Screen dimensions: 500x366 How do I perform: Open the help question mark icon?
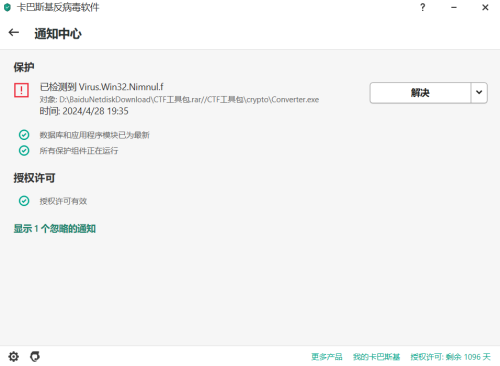click(x=422, y=7)
